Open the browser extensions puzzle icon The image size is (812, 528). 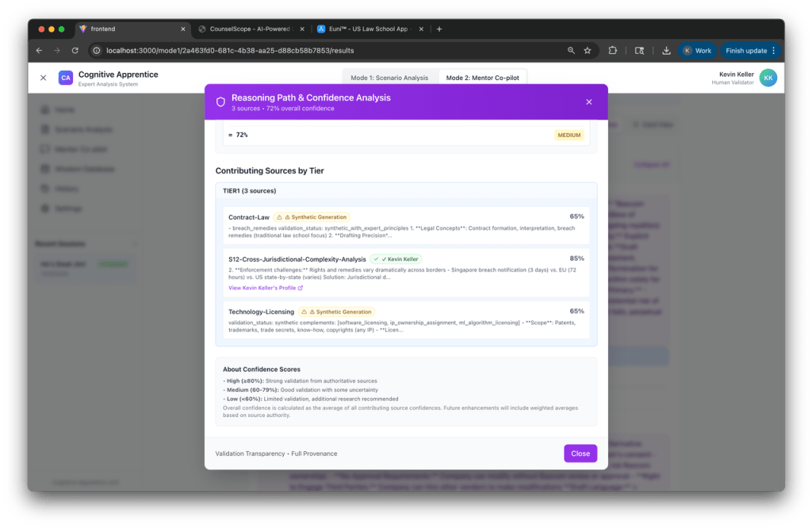[613, 51]
